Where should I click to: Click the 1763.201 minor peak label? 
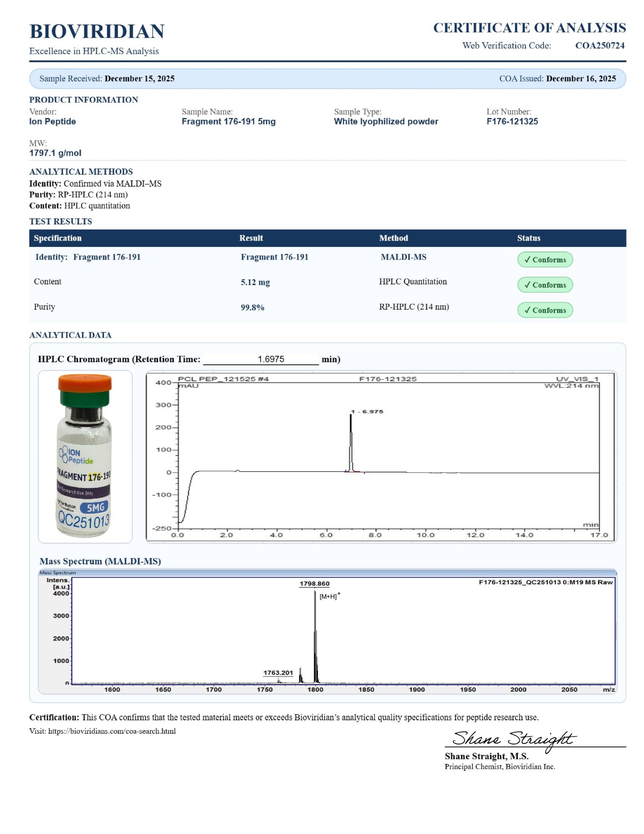coord(278,672)
